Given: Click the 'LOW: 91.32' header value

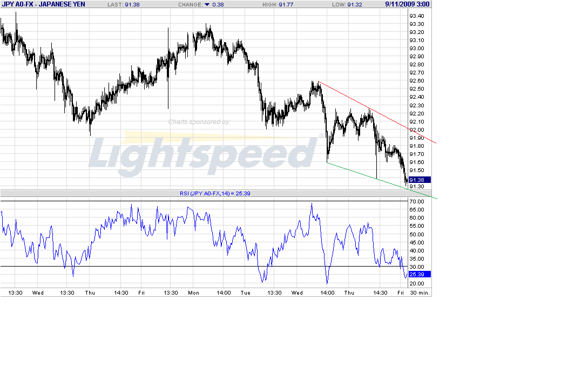Looking at the screenshot, I should click(x=347, y=4).
